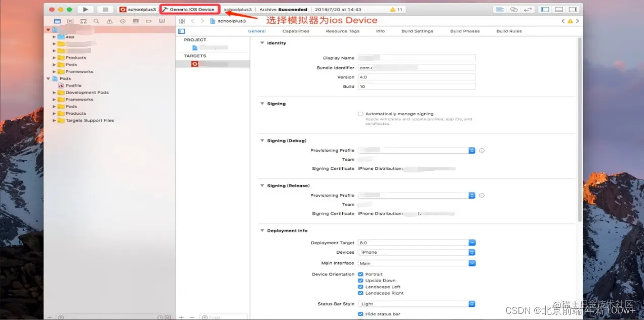Hide the project and targets list
The width and height of the screenshot is (644, 320).
coord(182,31)
